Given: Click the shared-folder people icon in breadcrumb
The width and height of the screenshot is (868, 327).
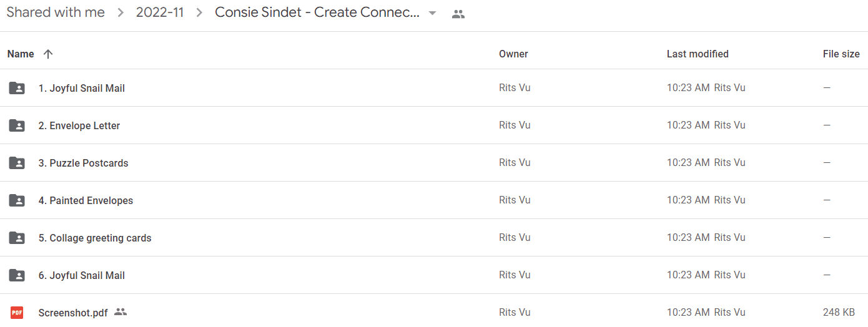Looking at the screenshot, I should [x=458, y=14].
